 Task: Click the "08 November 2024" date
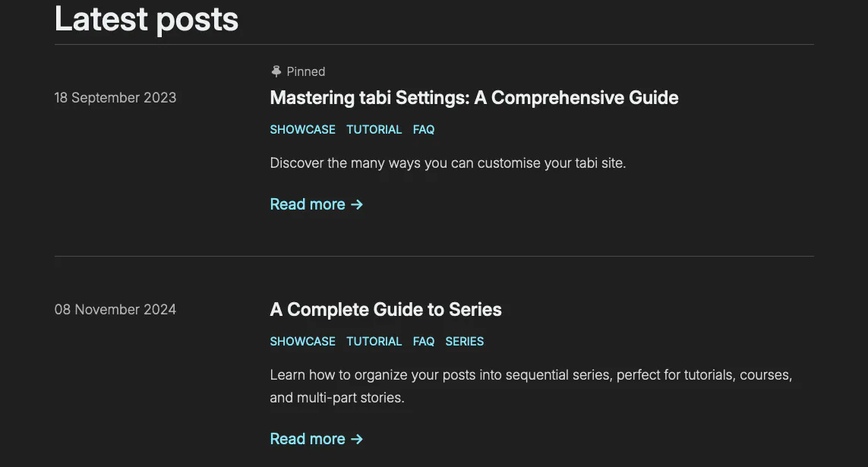(x=115, y=310)
